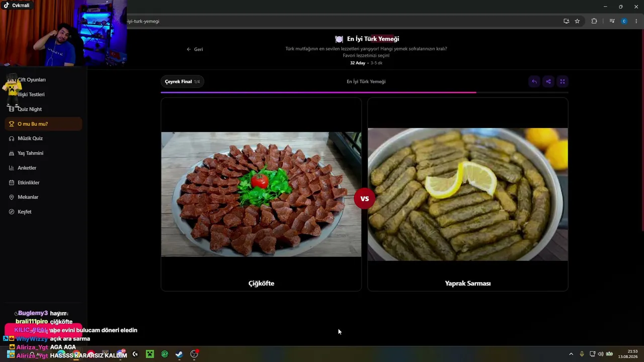Click the Çeyrek Final 1/4 round badge

(x=182, y=81)
